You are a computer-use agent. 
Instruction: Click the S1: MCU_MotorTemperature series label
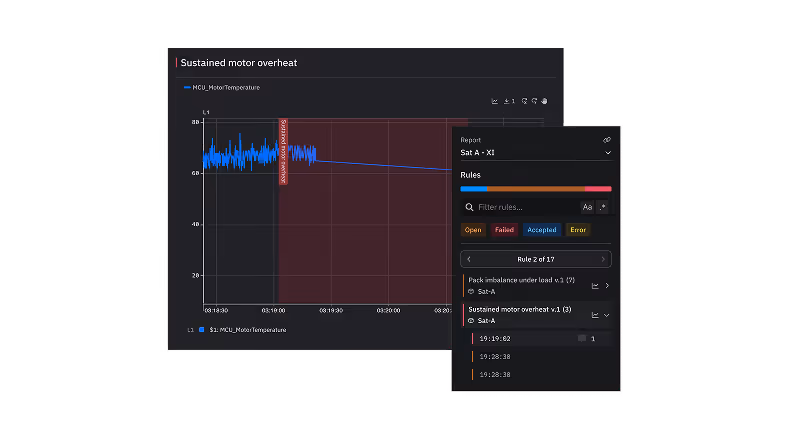click(248, 330)
